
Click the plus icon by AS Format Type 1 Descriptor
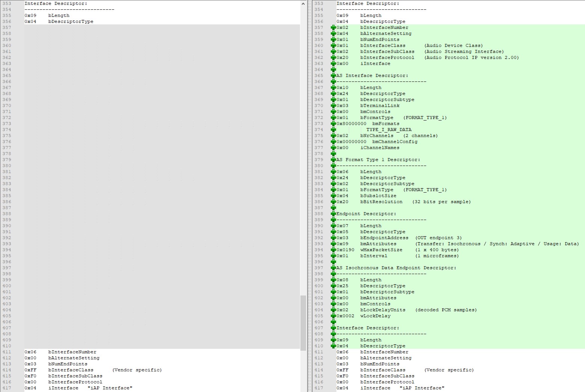333,160
